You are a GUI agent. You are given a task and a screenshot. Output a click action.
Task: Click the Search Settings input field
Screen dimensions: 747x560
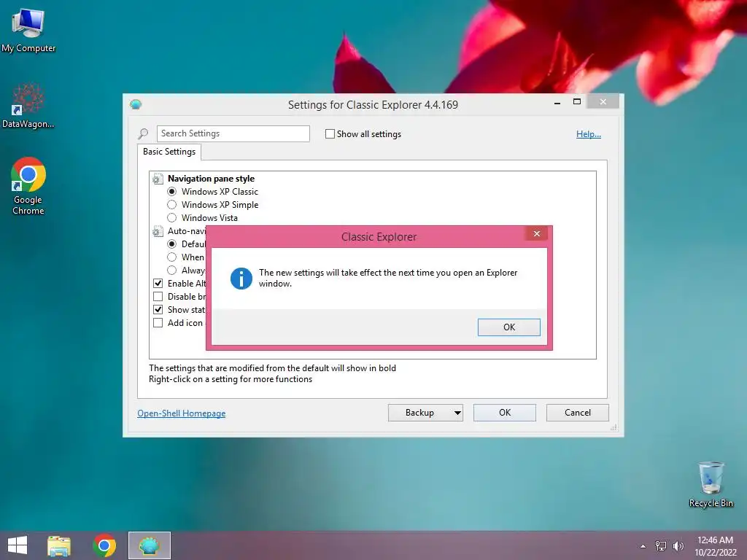click(233, 133)
